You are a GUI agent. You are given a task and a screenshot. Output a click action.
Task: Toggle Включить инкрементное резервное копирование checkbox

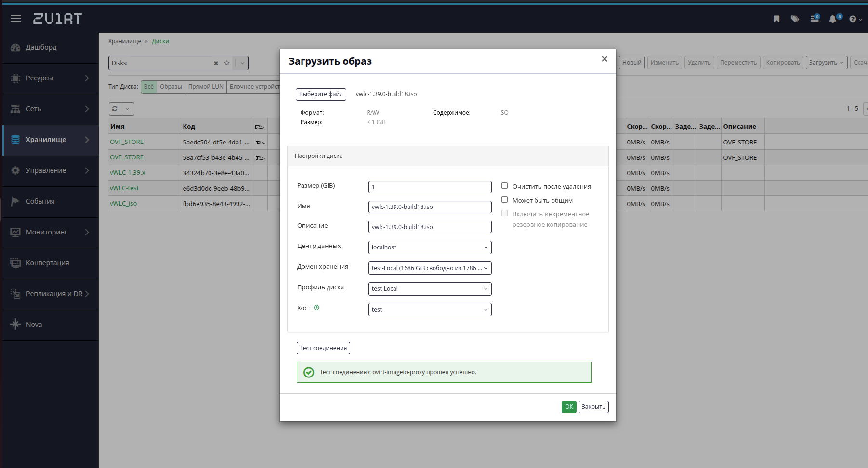pos(504,213)
